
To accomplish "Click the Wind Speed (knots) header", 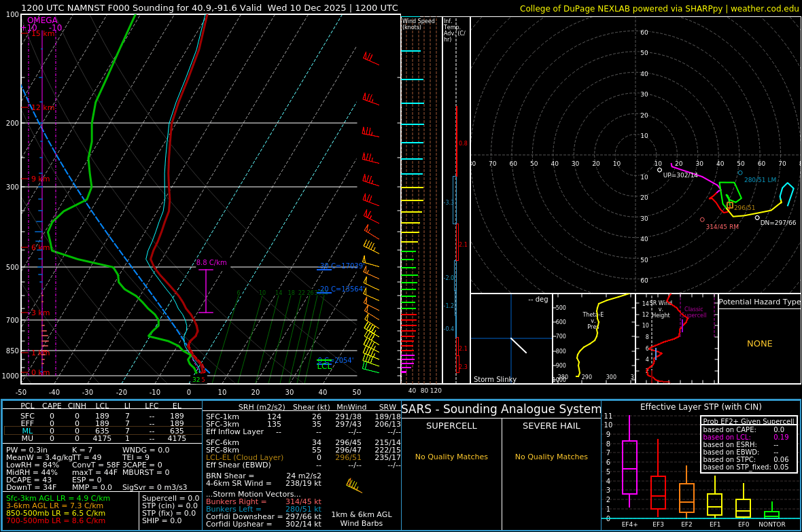I will pos(419,24).
